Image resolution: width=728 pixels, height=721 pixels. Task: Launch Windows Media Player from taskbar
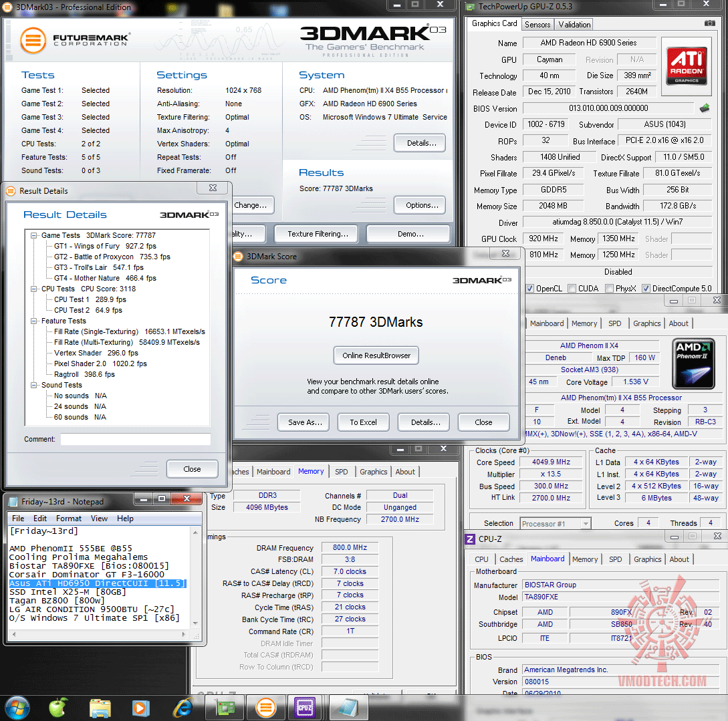tap(140, 708)
